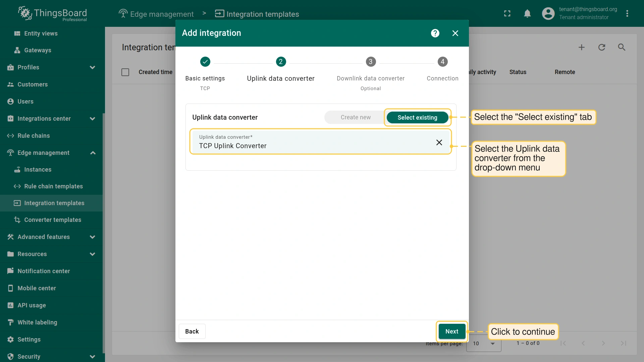
Task: Choose the Select existing toggle option
Action: pyautogui.click(x=417, y=117)
